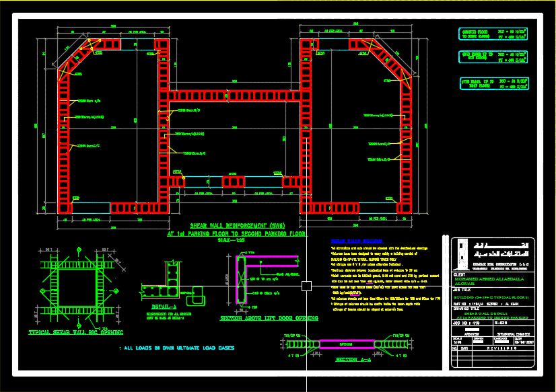Screen dimensions: 556x392
Task: Click the magenta OPENING bar in Section A-A
Action: click(x=345, y=344)
